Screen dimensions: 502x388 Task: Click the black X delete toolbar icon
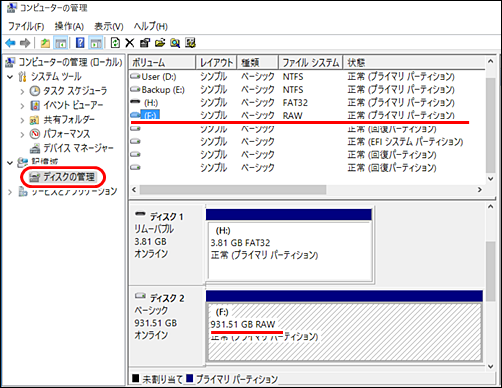[130, 43]
